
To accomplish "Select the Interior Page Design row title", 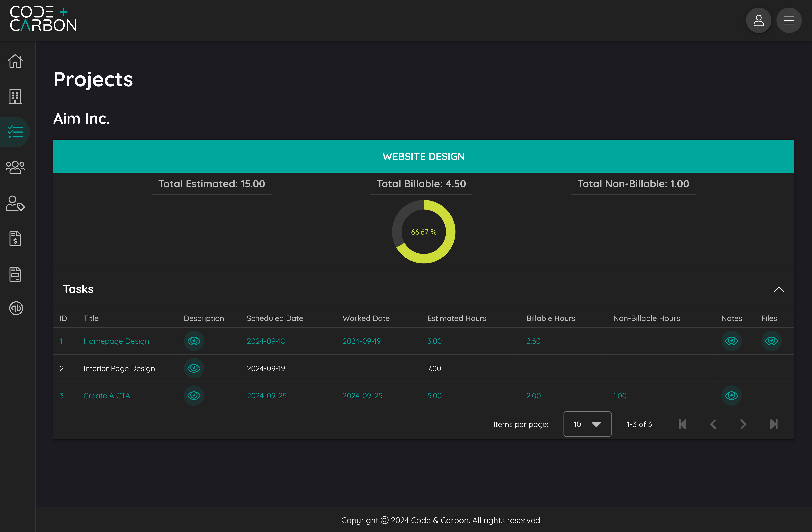I will [x=119, y=368].
